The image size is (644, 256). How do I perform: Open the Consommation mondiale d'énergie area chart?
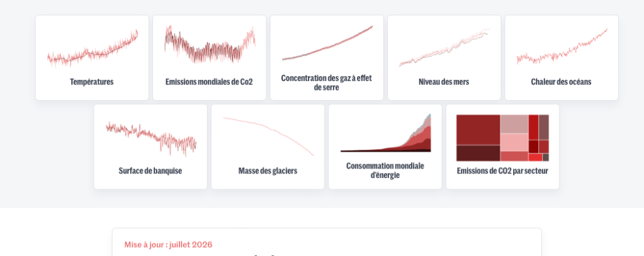pos(385,133)
